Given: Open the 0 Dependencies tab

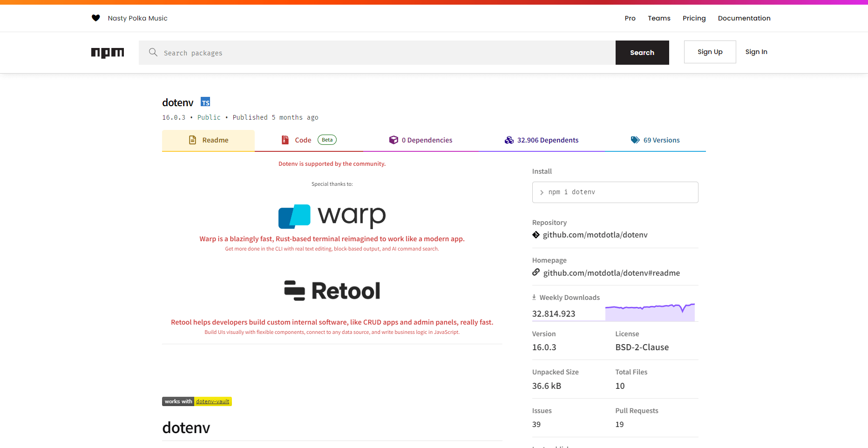Looking at the screenshot, I should pyautogui.click(x=421, y=140).
